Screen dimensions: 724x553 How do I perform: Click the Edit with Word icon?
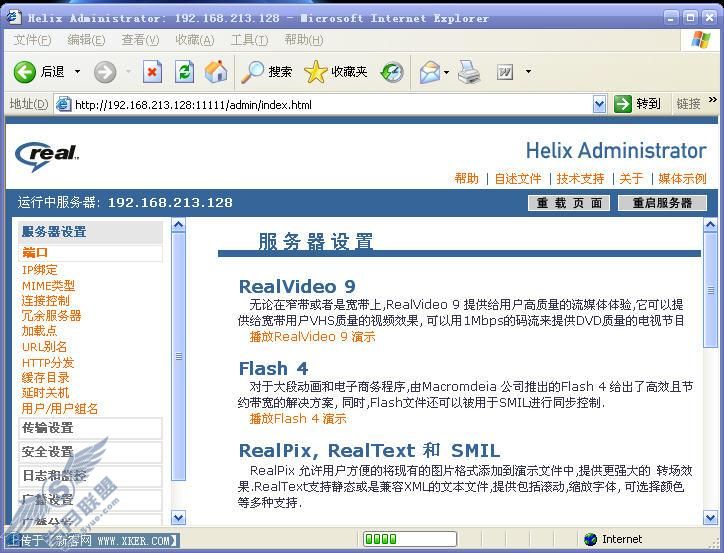pyautogui.click(x=505, y=72)
